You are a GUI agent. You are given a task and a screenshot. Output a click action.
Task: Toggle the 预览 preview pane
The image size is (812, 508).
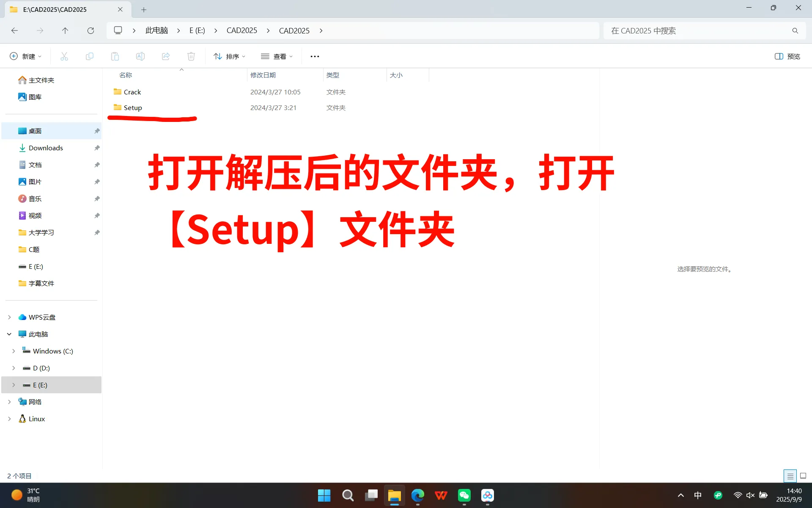pyautogui.click(x=787, y=56)
